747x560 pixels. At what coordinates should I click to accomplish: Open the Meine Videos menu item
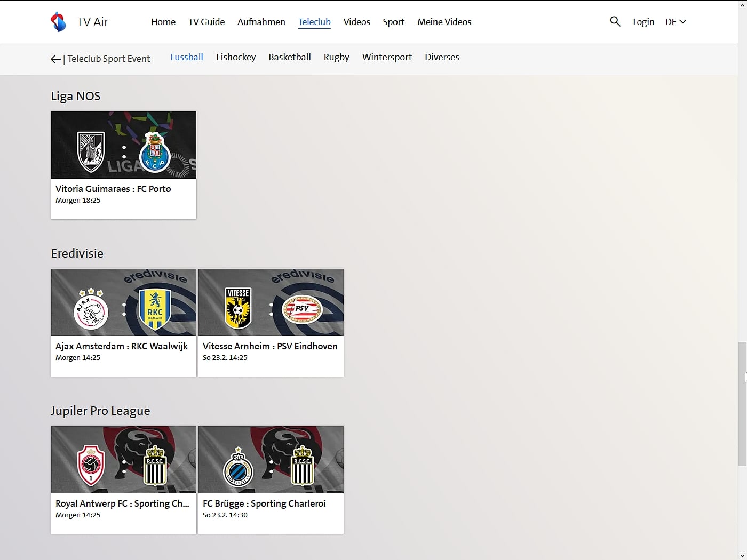coord(444,22)
